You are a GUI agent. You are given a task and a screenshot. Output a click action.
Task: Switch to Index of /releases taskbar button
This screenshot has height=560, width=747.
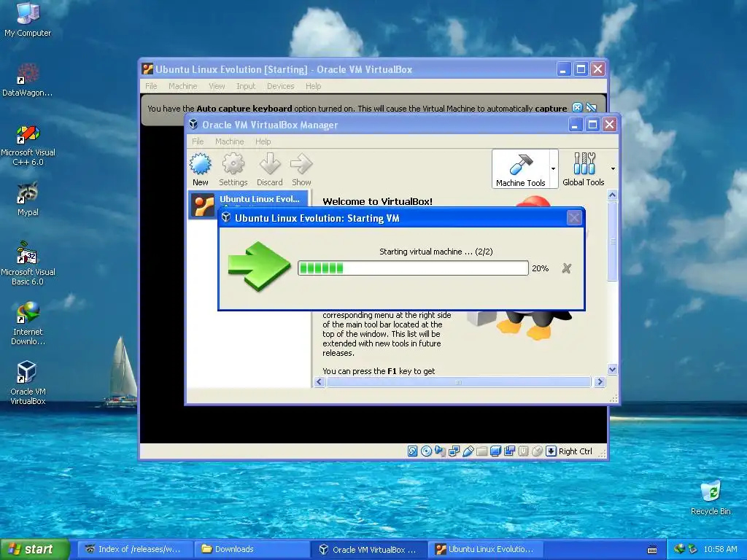click(135, 549)
